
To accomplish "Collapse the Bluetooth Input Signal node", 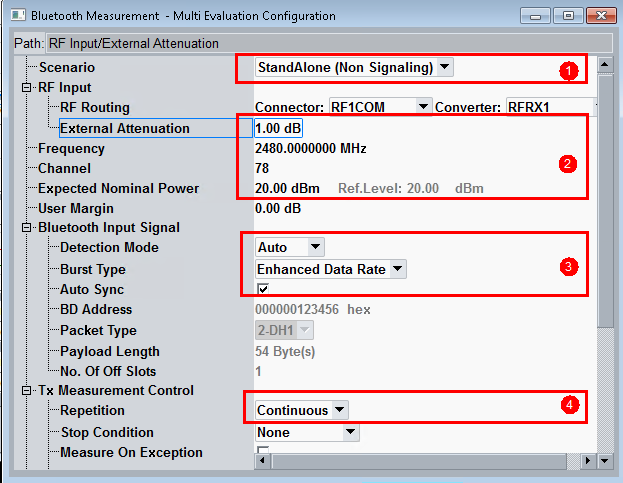I will coord(26,228).
